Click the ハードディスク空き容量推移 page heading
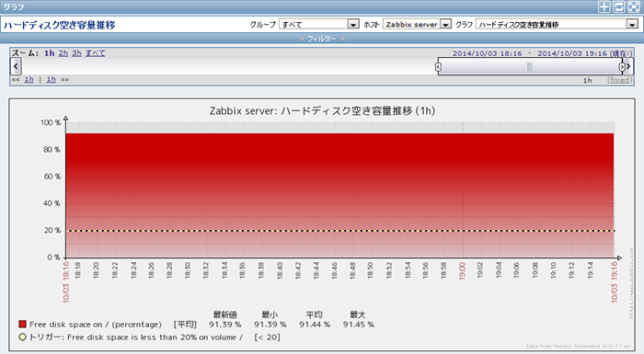644x354 pixels. pos(60,25)
